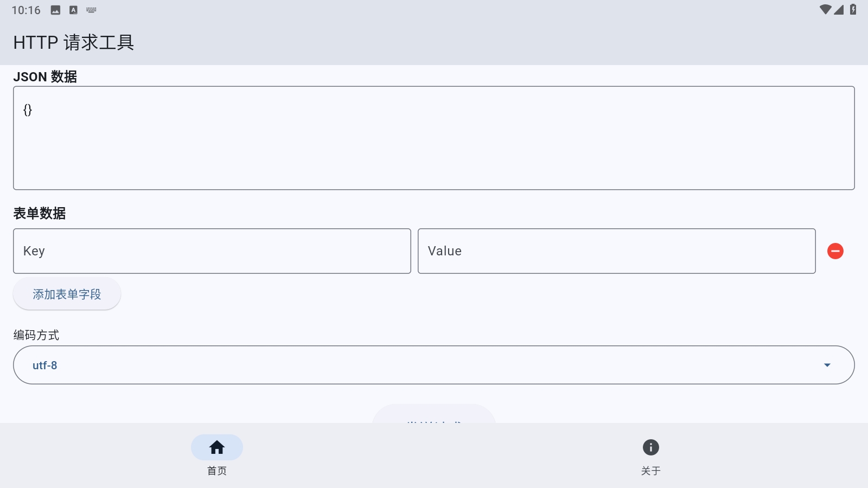Remove the form field with the red minus icon
This screenshot has width=868, height=488.
(x=835, y=251)
